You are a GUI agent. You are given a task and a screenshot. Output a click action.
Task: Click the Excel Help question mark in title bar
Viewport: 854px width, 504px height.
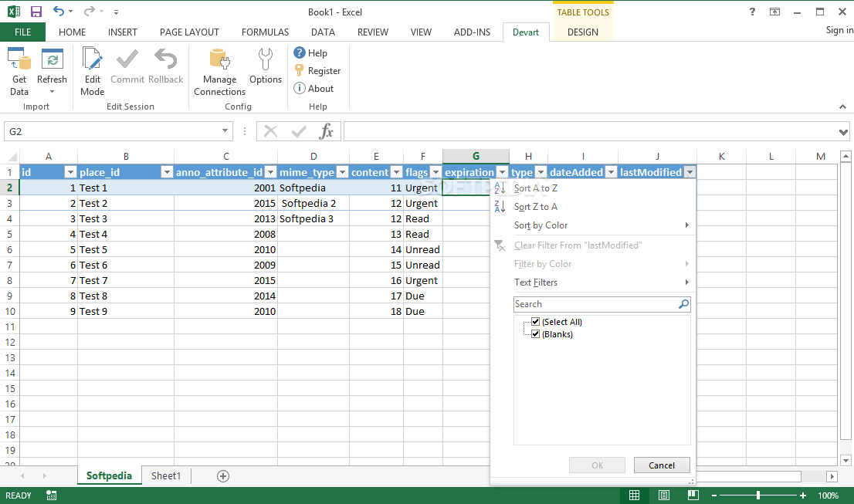click(752, 12)
